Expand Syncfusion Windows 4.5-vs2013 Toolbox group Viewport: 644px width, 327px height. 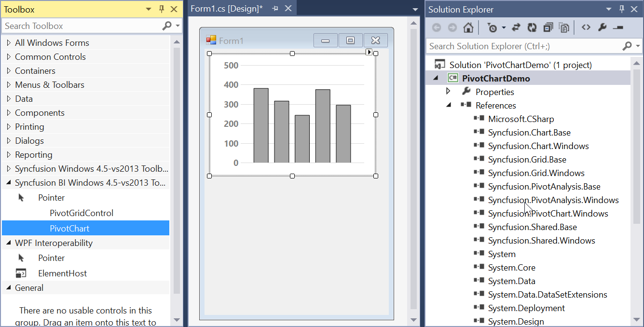pyautogui.click(x=9, y=169)
